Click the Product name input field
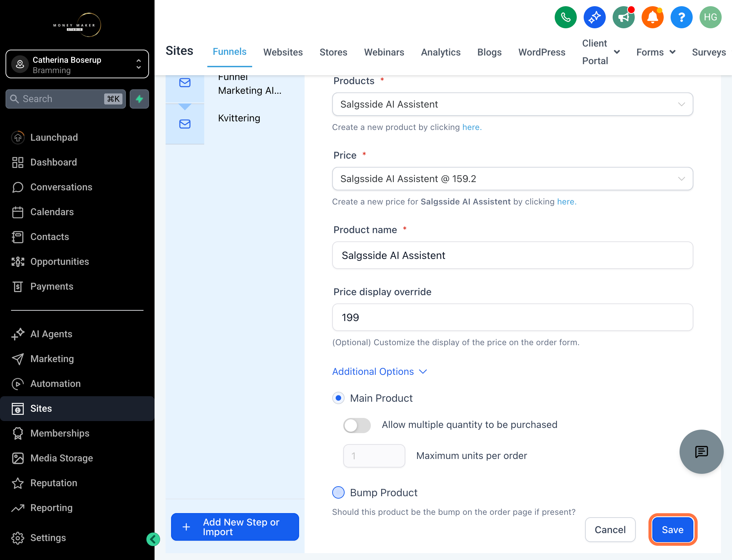This screenshot has width=732, height=560. tap(512, 255)
